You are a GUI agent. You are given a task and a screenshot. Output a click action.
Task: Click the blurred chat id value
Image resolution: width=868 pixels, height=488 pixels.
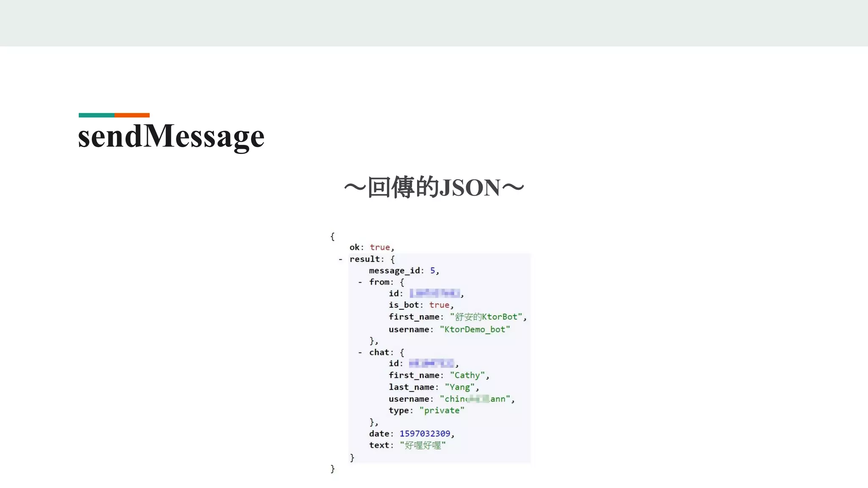[431, 363]
